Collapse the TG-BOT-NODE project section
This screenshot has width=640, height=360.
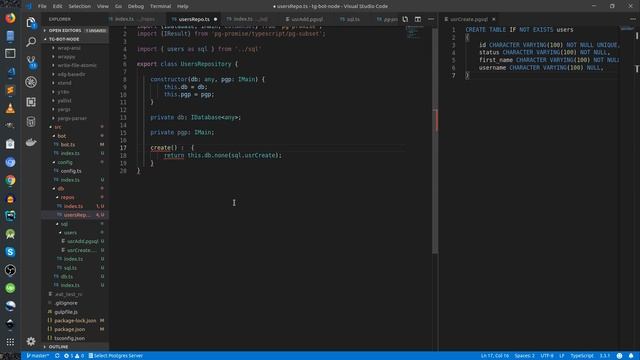pos(76,39)
